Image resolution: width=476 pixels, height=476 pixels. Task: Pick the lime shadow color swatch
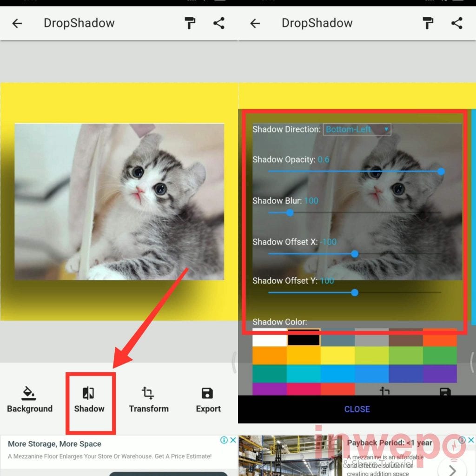point(371,356)
